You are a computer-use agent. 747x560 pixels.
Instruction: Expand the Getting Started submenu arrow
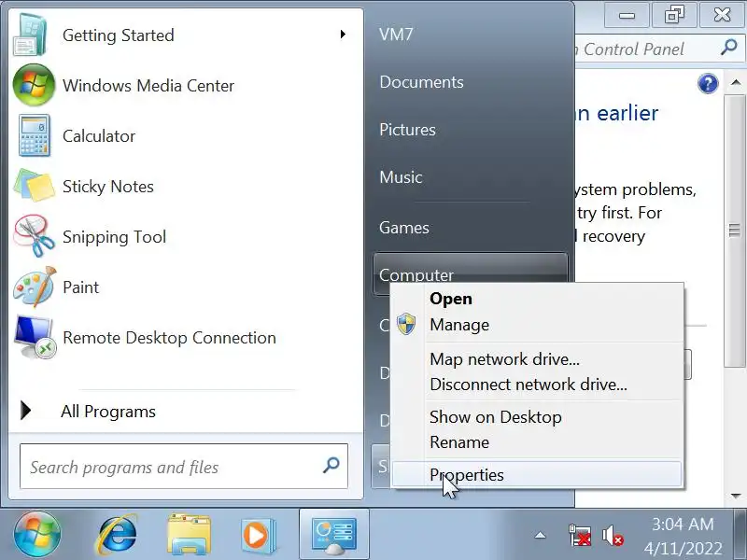coord(343,35)
